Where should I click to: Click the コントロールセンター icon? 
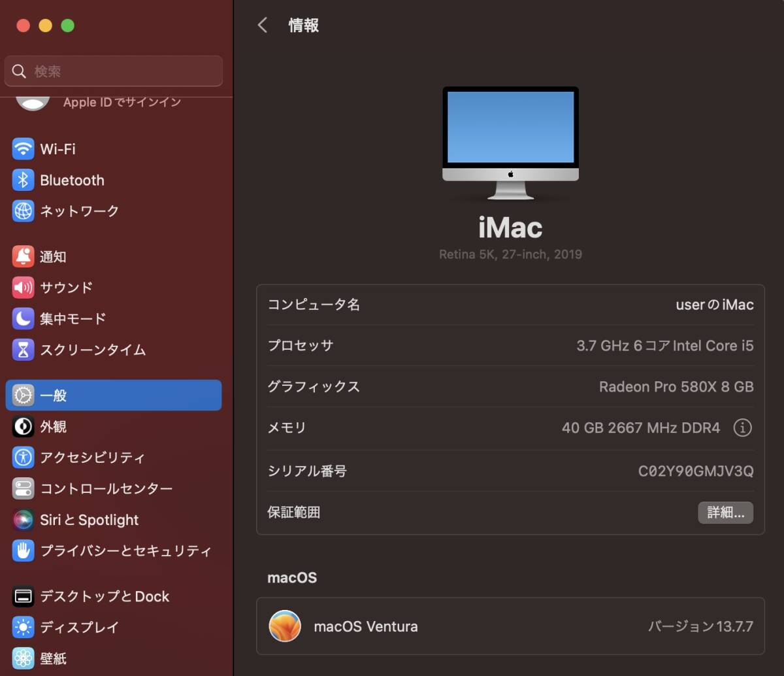click(x=23, y=489)
